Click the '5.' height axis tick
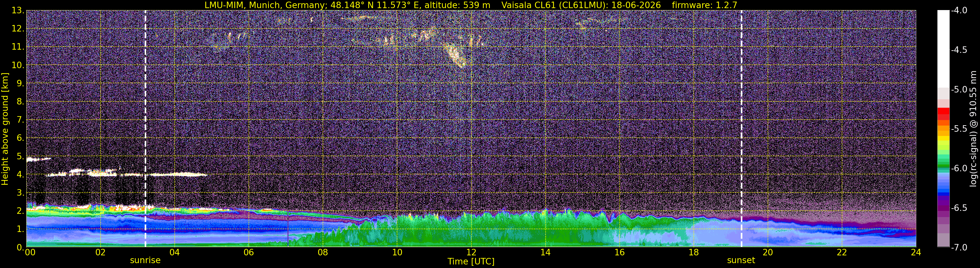The image size is (980, 268). pyautogui.click(x=20, y=156)
